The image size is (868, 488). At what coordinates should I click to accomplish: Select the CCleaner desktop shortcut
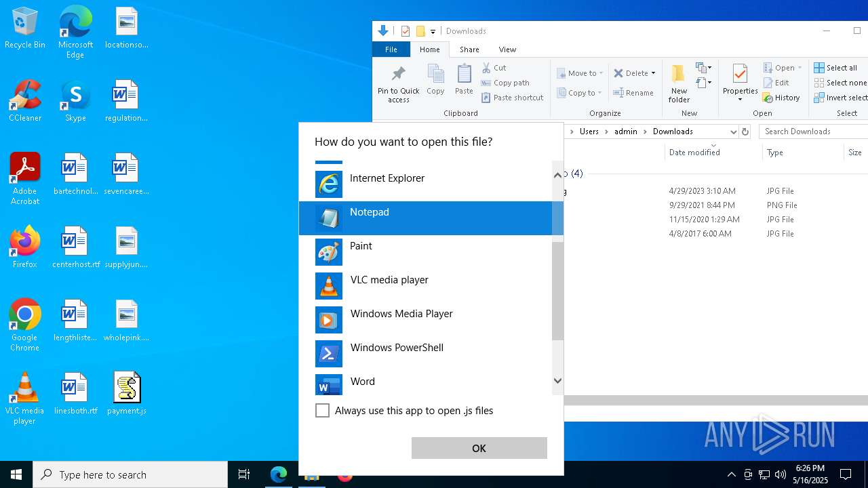[x=25, y=101]
